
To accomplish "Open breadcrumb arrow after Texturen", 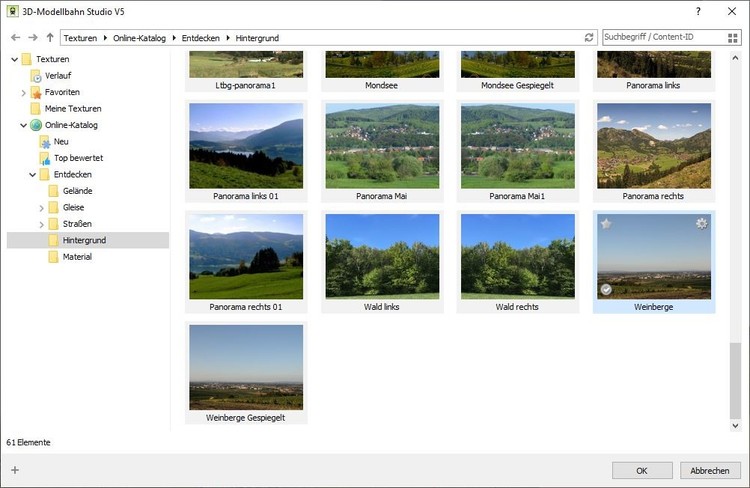I will tap(105, 38).
